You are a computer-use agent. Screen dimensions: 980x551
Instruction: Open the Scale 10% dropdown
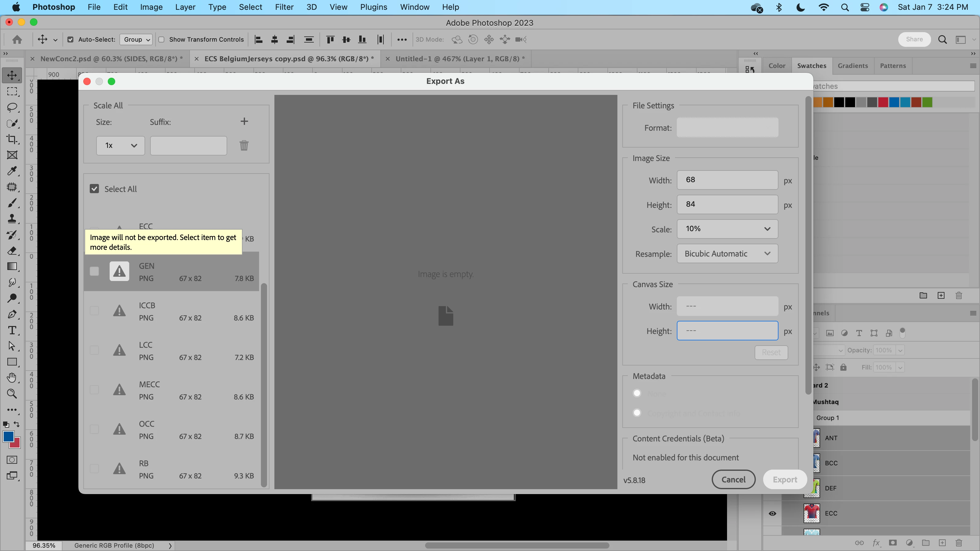pyautogui.click(x=727, y=229)
